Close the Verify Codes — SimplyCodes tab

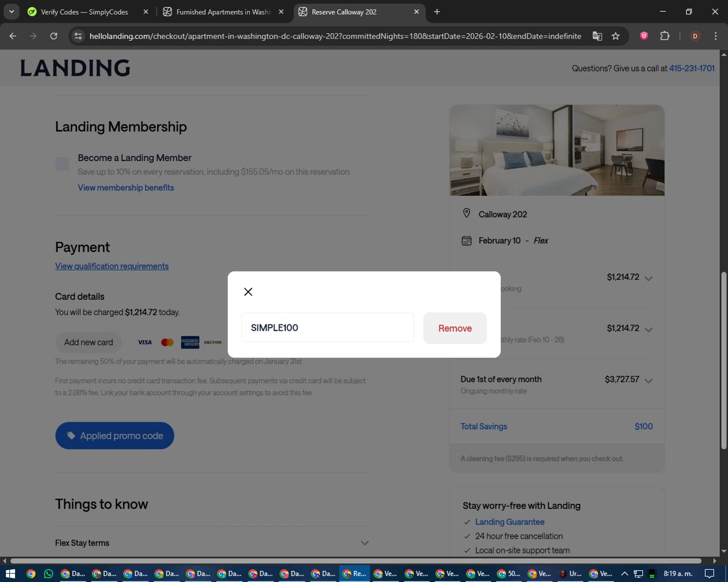point(146,12)
